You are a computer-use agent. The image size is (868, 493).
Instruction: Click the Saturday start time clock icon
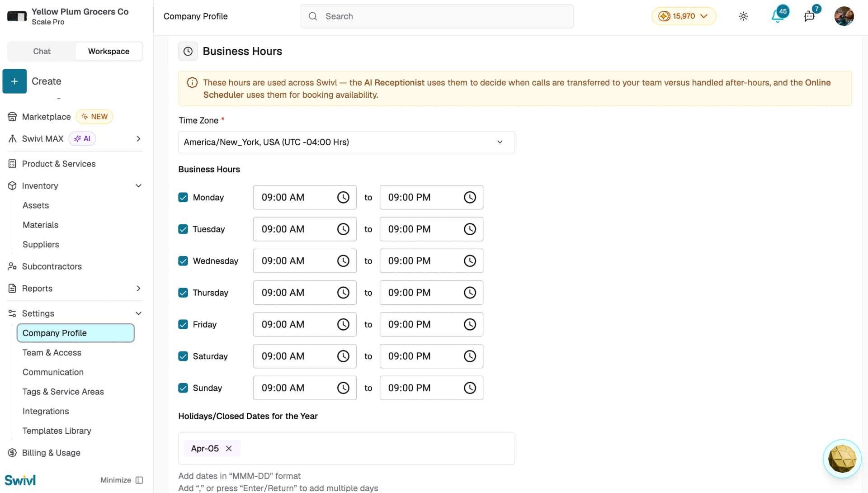[x=343, y=356]
